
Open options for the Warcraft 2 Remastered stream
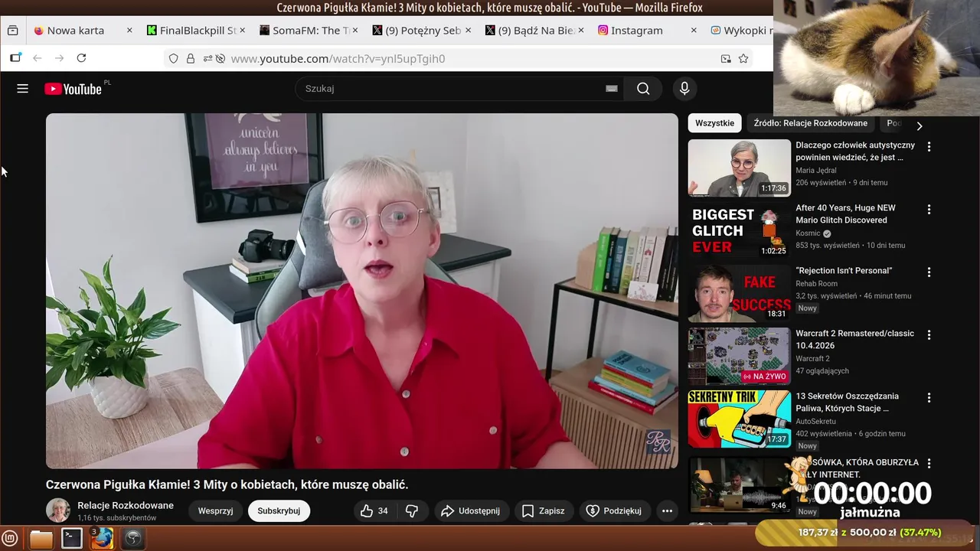coord(929,334)
